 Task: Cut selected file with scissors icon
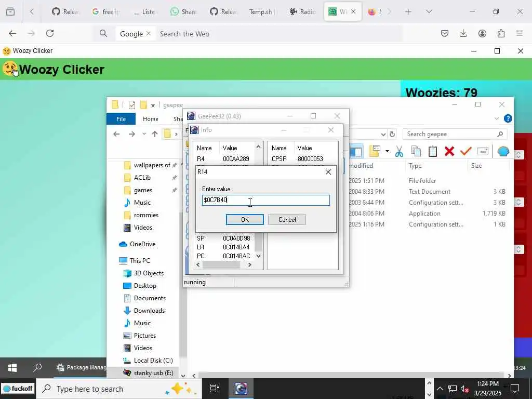pyautogui.click(x=400, y=151)
